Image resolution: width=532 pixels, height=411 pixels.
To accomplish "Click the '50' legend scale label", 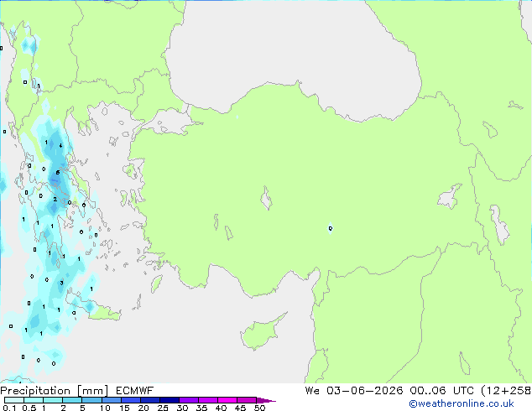I will pos(259,408).
